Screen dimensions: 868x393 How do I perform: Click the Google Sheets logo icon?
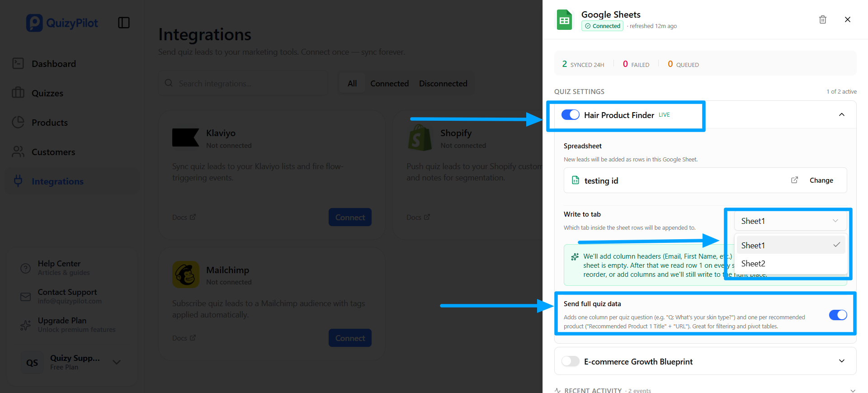(x=564, y=20)
